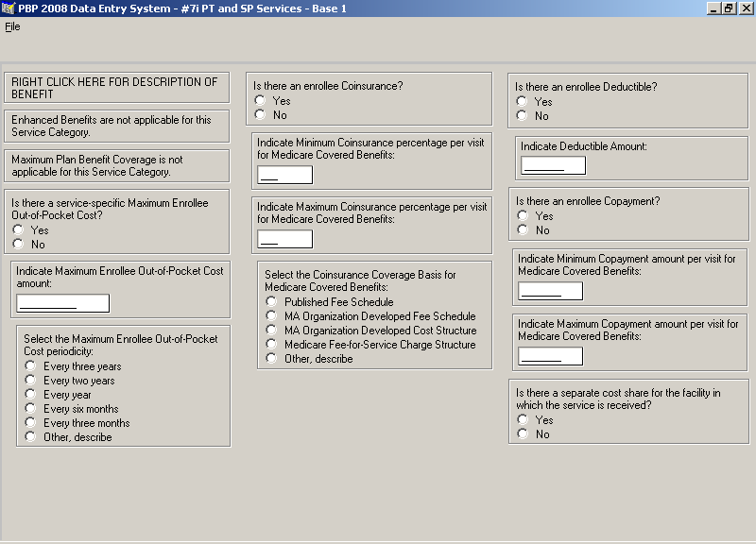This screenshot has width=756, height=544.
Task: Select No for enrollee Coinsurance
Action: (x=261, y=114)
